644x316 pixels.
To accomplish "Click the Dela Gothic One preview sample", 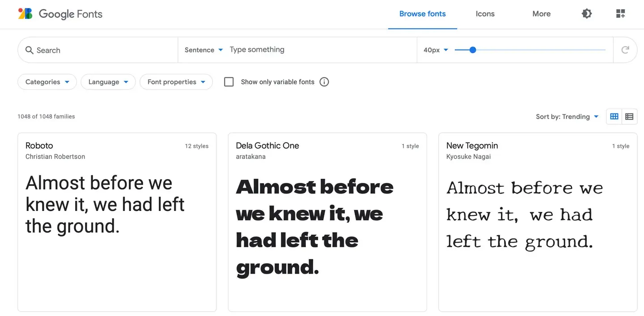I will (x=315, y=227).
